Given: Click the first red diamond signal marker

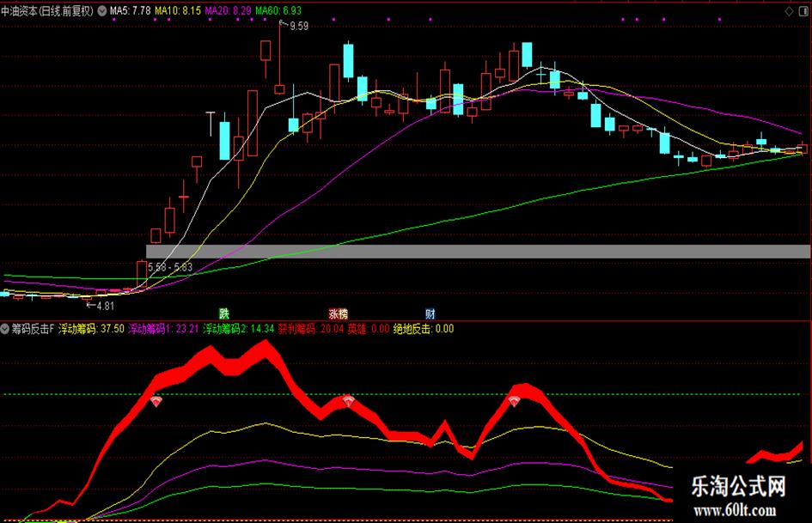Looking at the screenshot, I should (x=156, y=401).
